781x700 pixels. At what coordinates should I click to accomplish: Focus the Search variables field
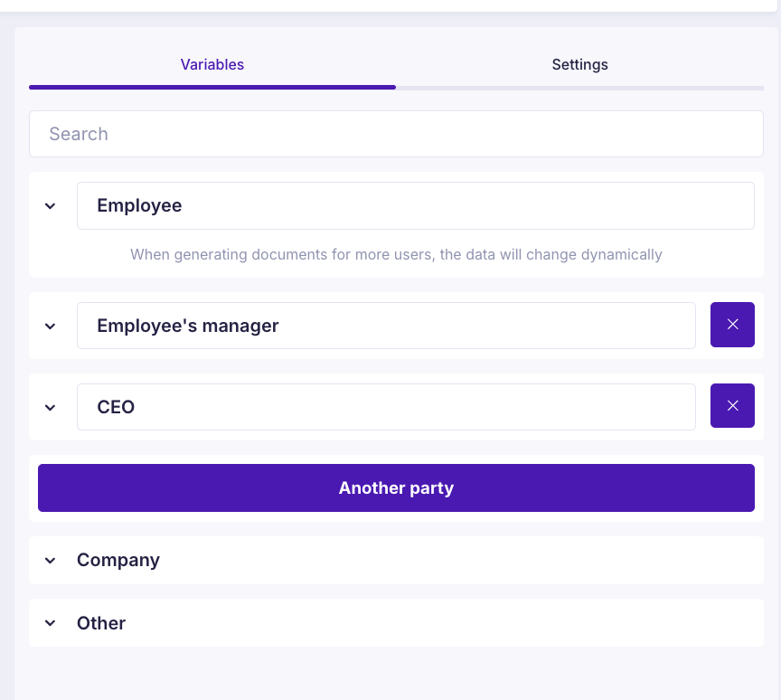point(396,134)
